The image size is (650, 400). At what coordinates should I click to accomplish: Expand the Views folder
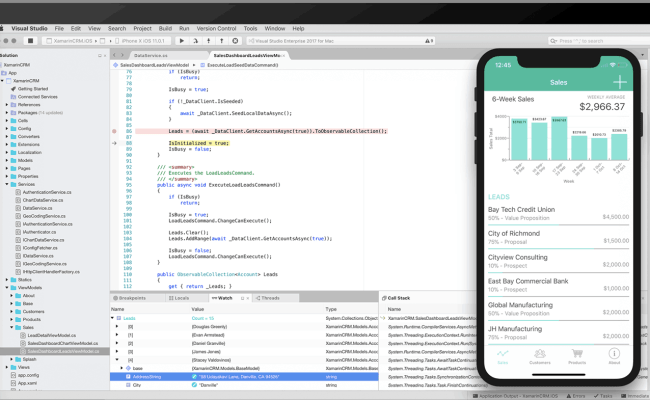pos(7,367)
